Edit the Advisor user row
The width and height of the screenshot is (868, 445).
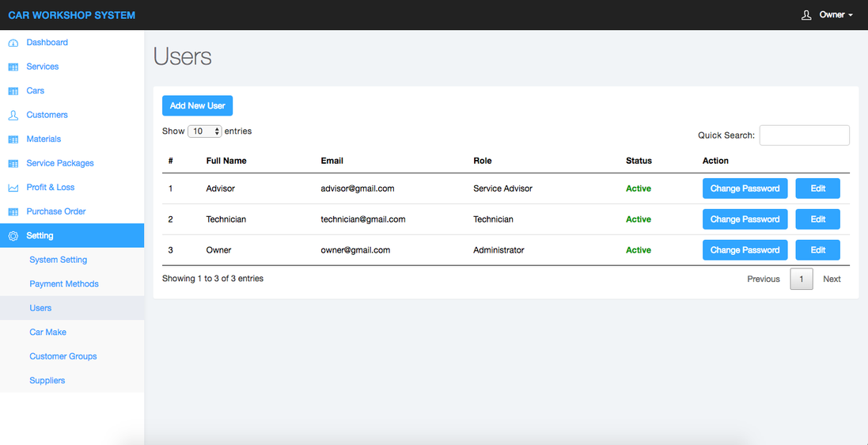[817, 188]
